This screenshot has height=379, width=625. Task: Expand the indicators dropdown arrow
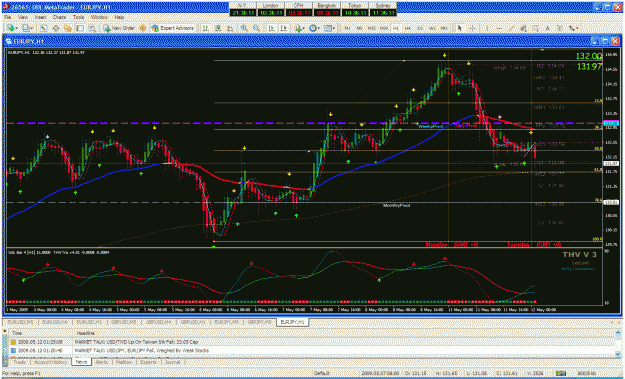click(305, 28)
